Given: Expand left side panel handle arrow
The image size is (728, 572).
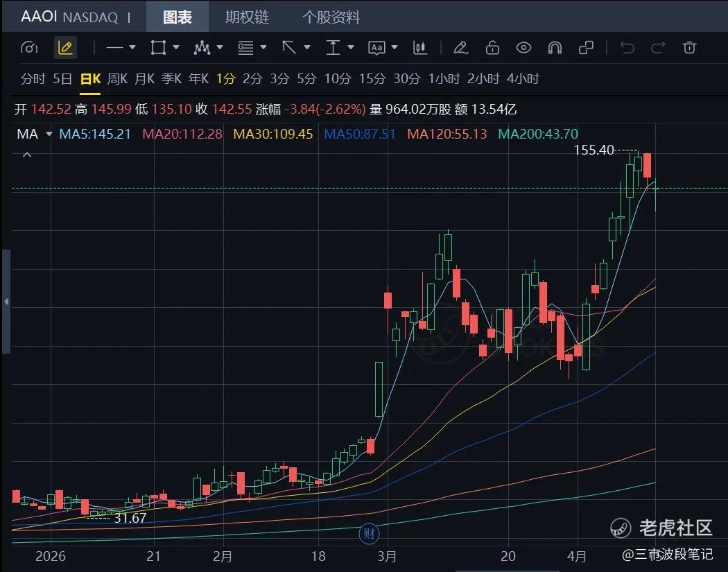Looking at the screenshot, I should 6,302.
